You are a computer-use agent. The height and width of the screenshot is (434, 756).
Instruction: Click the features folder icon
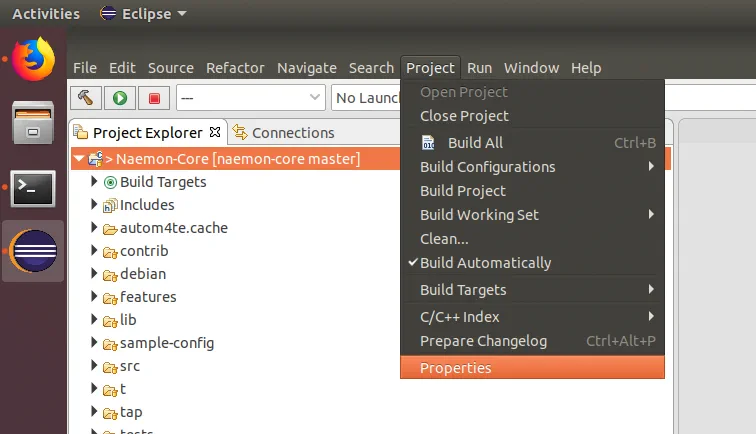pyautogui.click(x=110, y=298)
